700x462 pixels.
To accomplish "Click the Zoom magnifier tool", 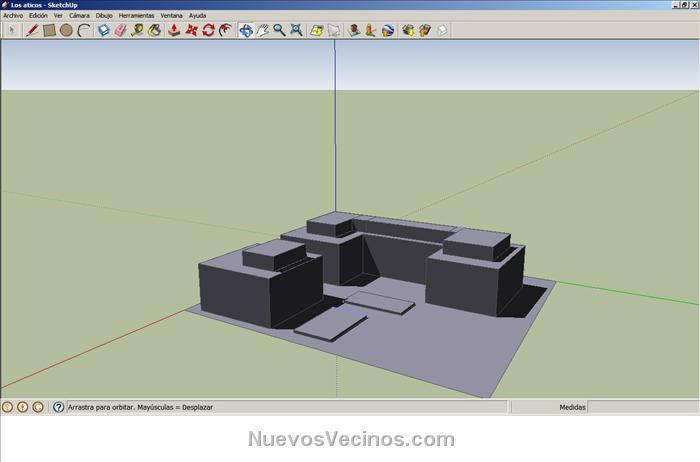I will 280,30.
